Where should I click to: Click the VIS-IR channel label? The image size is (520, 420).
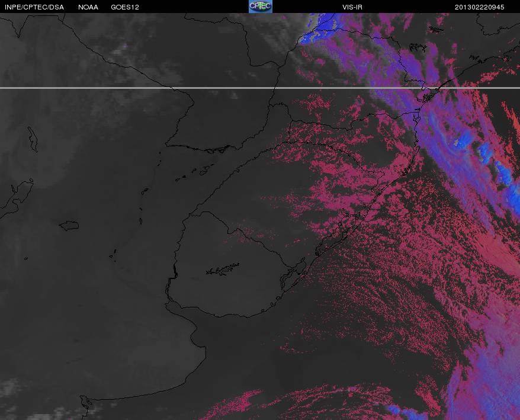point(352,7)
